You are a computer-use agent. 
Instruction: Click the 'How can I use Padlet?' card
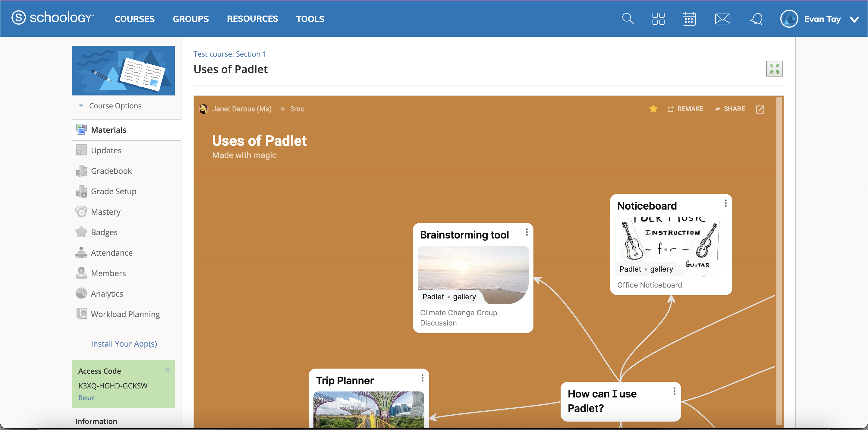[x=620, y=401]
